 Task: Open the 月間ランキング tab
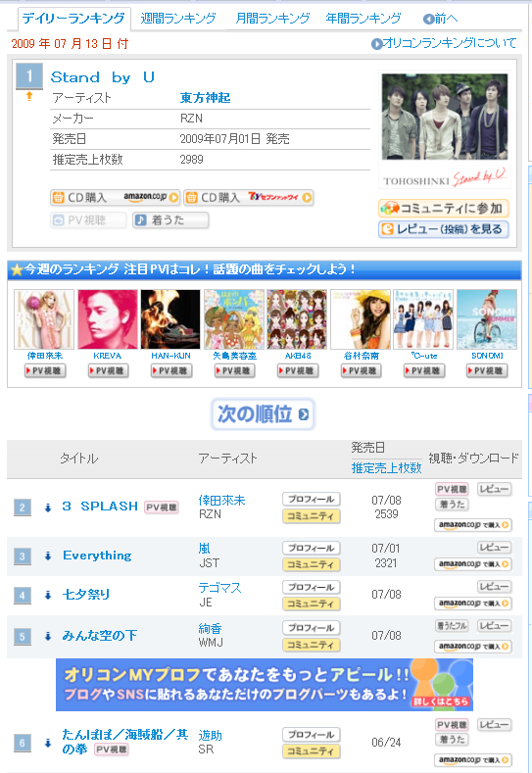[x=272, y=19]
